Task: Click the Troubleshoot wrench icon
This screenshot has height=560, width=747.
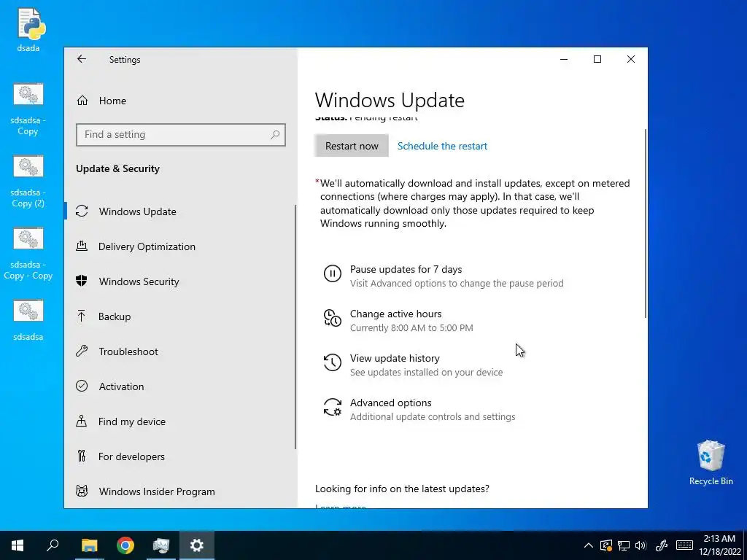Action: pyautogui.click(x=82, y=351)
